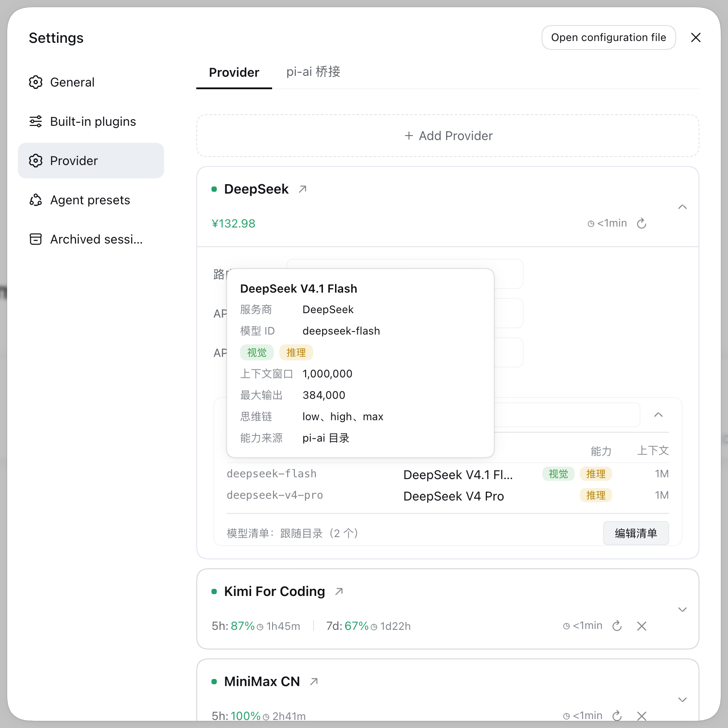
Task: Click the 路由 input field
Action: pyautogui.click(x=509, y=274)
